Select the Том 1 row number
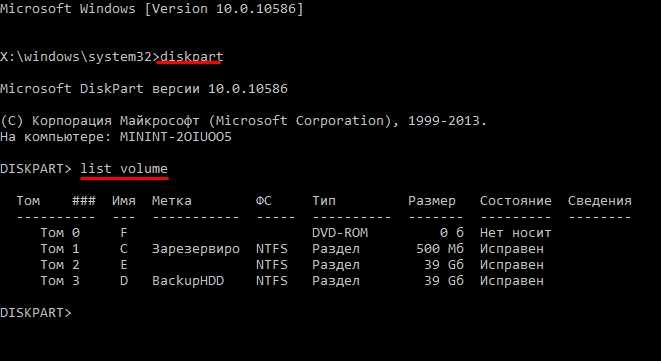The image size is (661, 361). point(60,249)
